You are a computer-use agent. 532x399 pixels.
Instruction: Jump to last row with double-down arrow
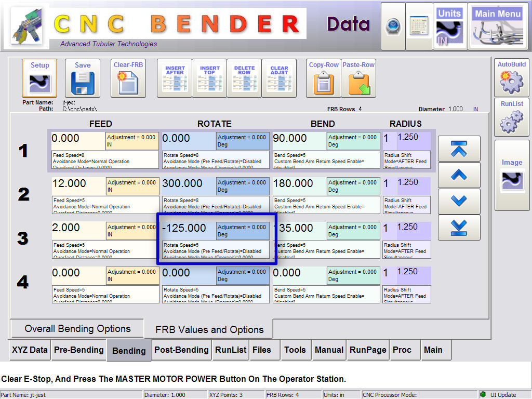tap(459, 228)
